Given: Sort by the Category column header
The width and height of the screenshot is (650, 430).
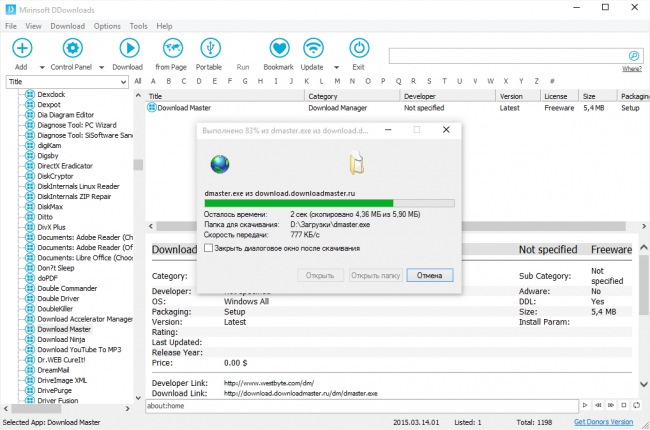Looking at the screenshot, I should (x=352, y=96).
